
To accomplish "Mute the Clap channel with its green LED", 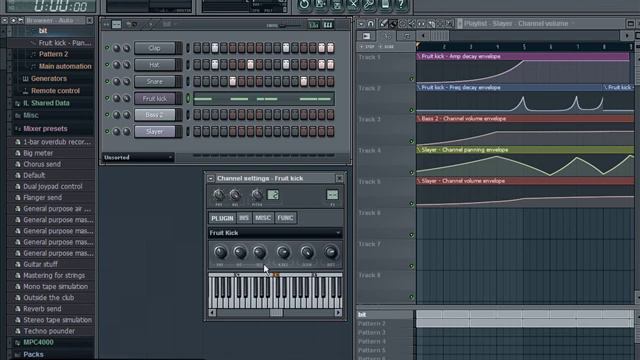I will click(x=107, y=48).
